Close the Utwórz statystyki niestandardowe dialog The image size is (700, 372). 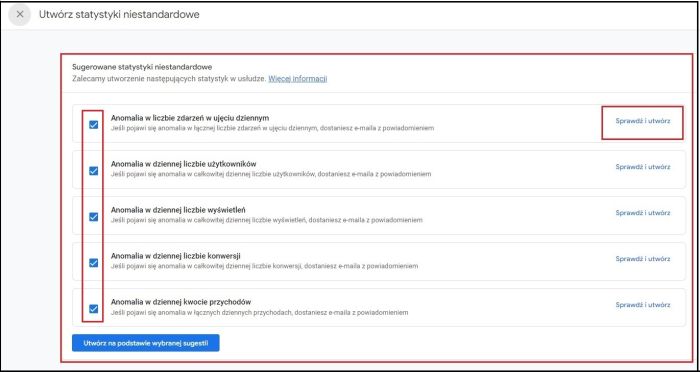pos(20,15)
